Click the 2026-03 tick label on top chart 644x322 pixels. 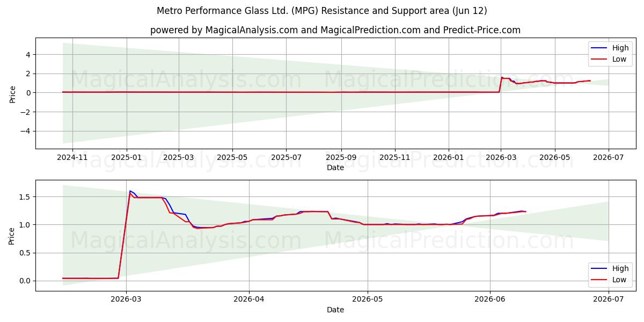[x=501, y=157]
